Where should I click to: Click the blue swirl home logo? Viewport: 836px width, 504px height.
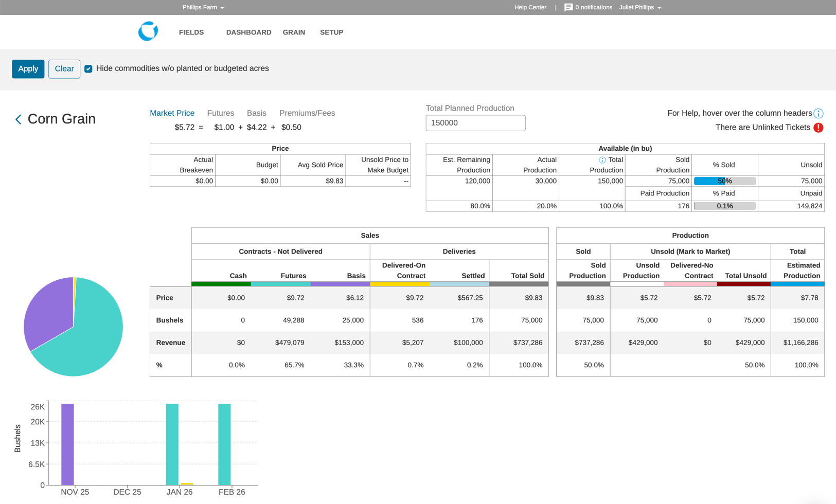click(148, 32)
